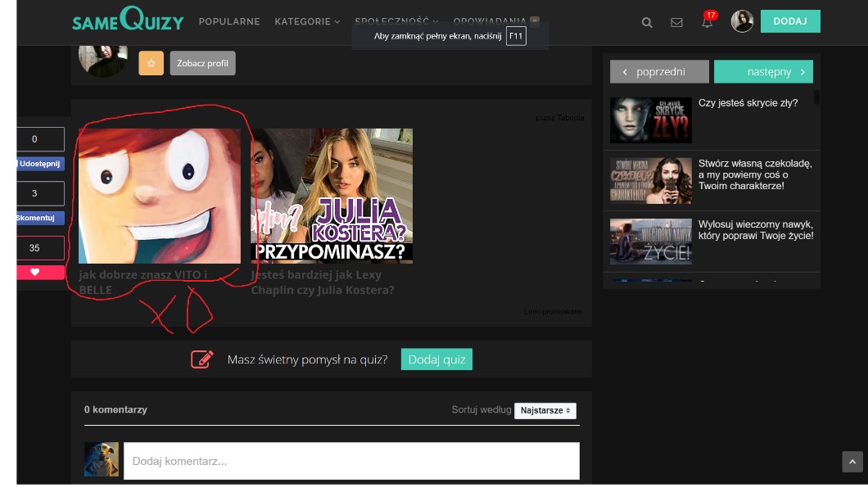Open the Społeczność dropdown menu
The image size is (868, 488).
point(396,21)
